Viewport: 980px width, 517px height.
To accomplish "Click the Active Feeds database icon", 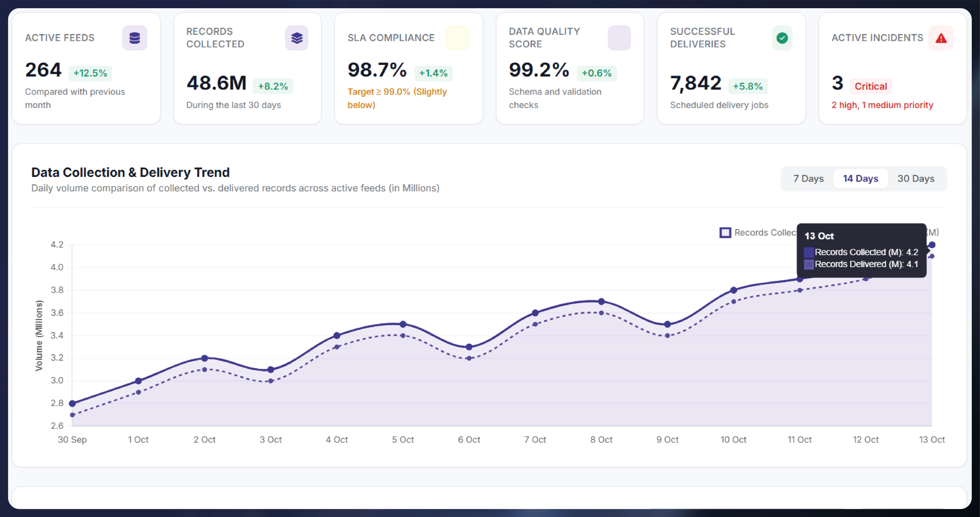I will click(135, 38).
